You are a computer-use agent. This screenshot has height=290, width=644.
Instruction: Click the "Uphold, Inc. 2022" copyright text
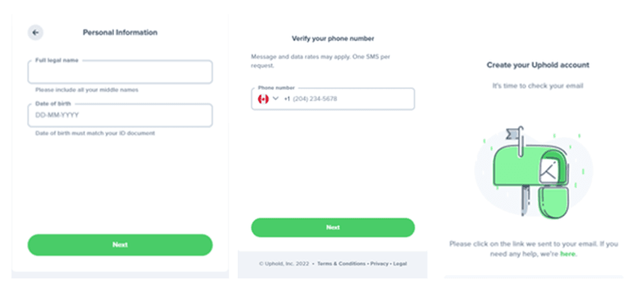point(285,264)
